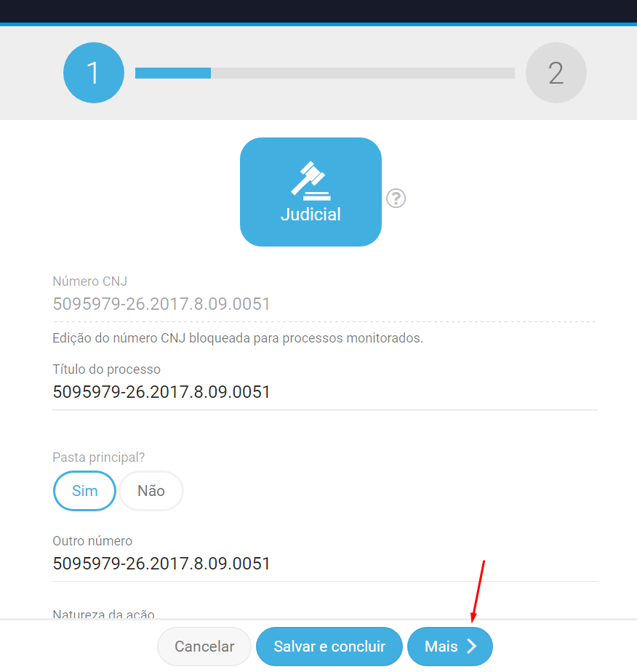The width and height of the screenshot is (637, 672).
Task: Click the Natureza da ação label
Action: 103,615
